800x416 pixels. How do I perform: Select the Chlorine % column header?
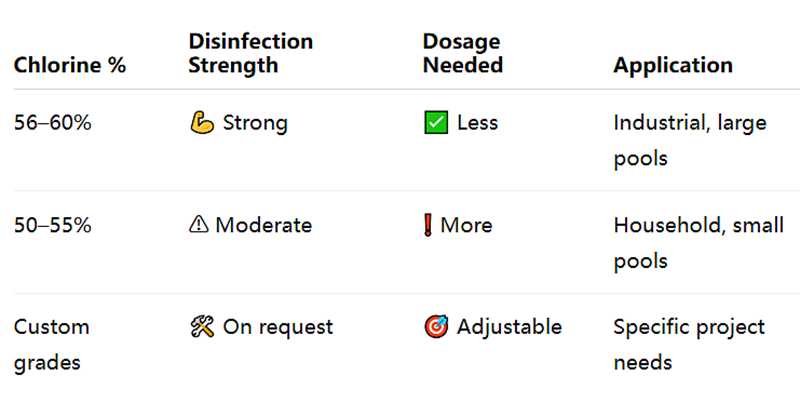[70, 65]
